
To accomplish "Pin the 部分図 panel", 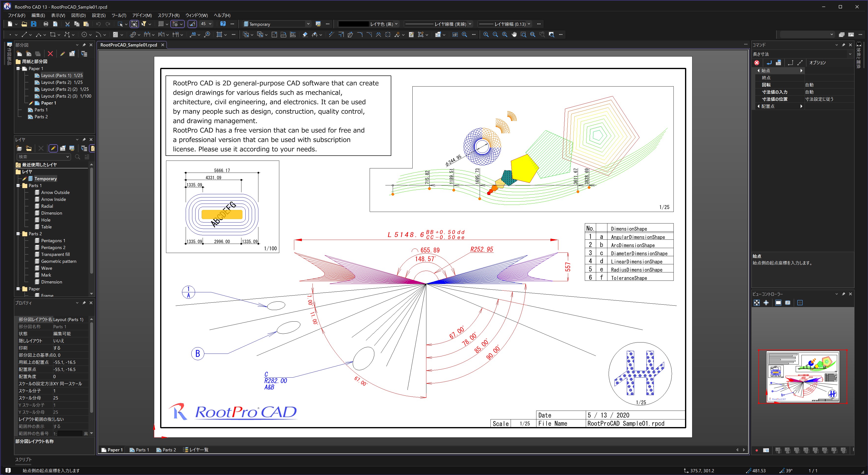I will [84, 45].
